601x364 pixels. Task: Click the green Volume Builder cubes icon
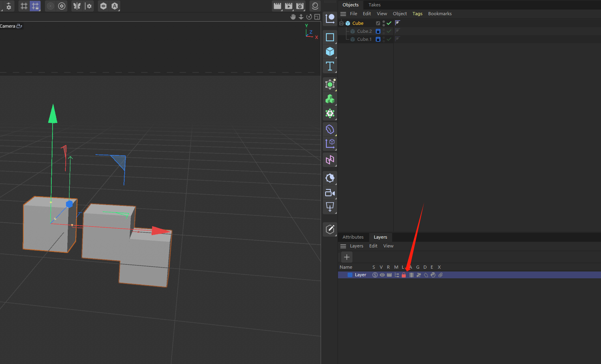point(330,99)
